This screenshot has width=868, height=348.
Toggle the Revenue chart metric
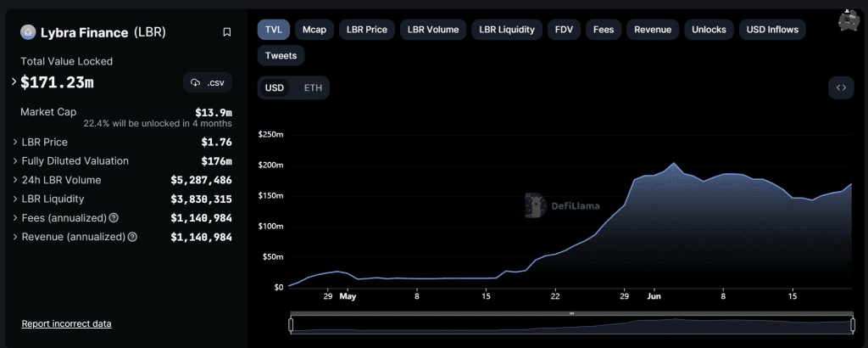tap(653, 30)
